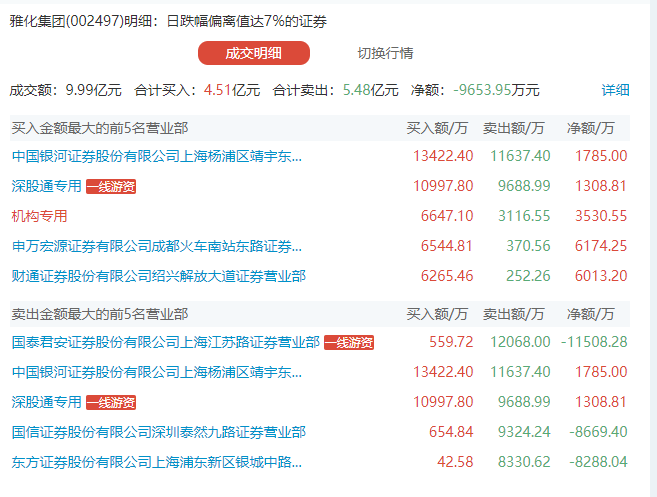657x497 pixels.
Task: Click buy amount 654.84 in 国信证券 row
Action: pos(451,432)
